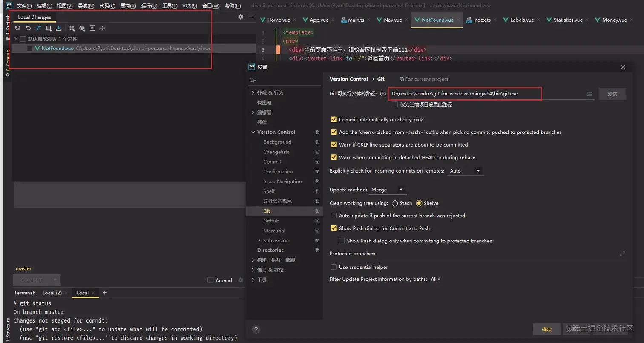
Task: Click the help question mark icon
Action: pos(256,329)
